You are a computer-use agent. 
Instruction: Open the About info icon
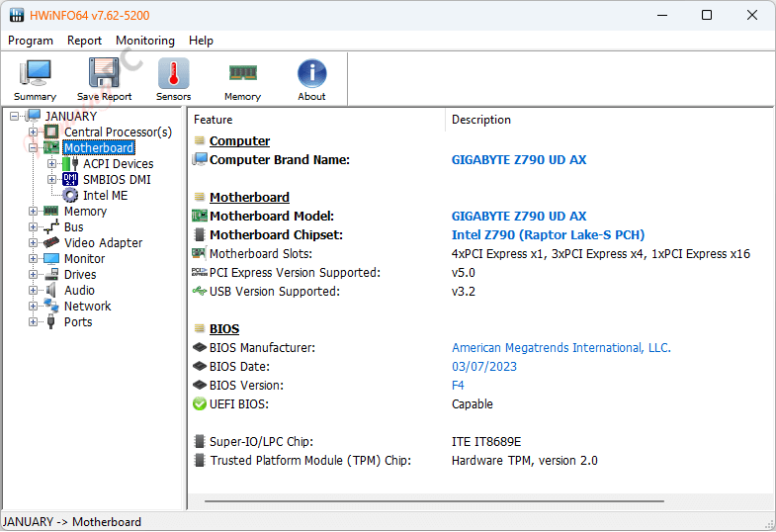point(311,73)
